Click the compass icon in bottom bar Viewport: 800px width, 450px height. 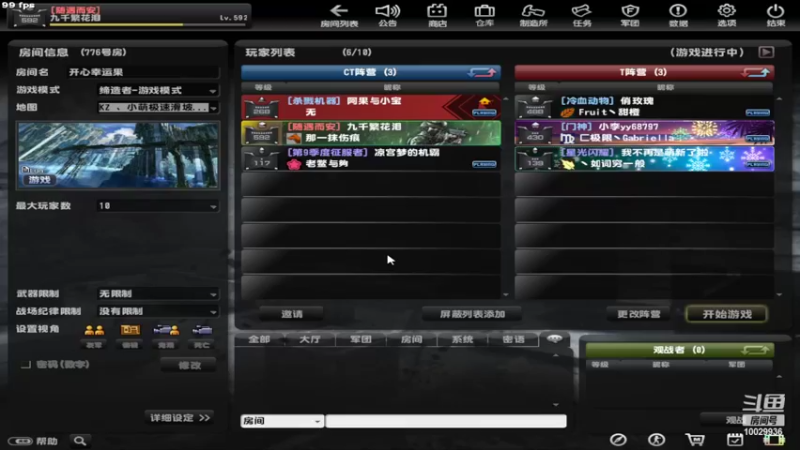click(x=618, y=439)
